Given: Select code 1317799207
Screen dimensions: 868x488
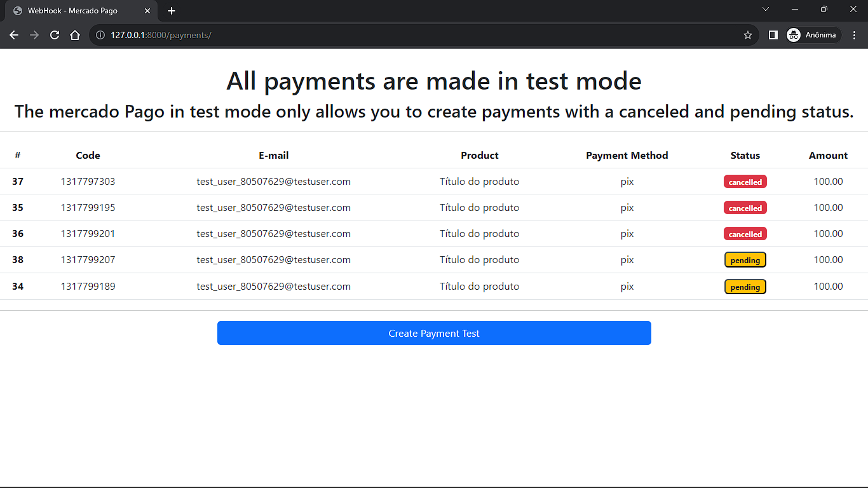Looking at the screenshot, I should 88,260.
